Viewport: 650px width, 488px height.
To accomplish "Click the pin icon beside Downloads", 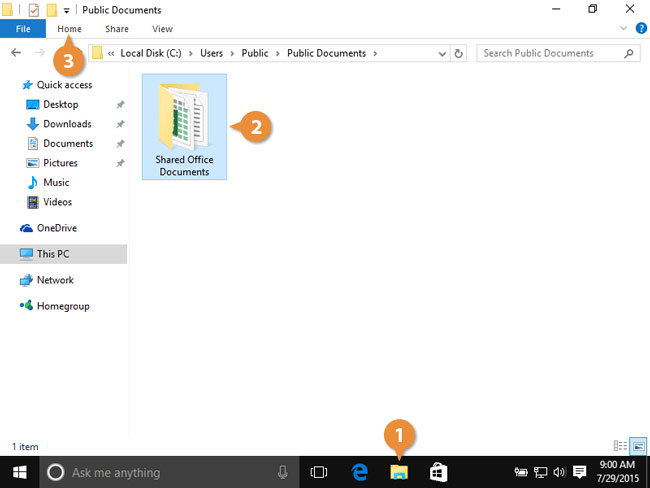I will coord(120,124).
